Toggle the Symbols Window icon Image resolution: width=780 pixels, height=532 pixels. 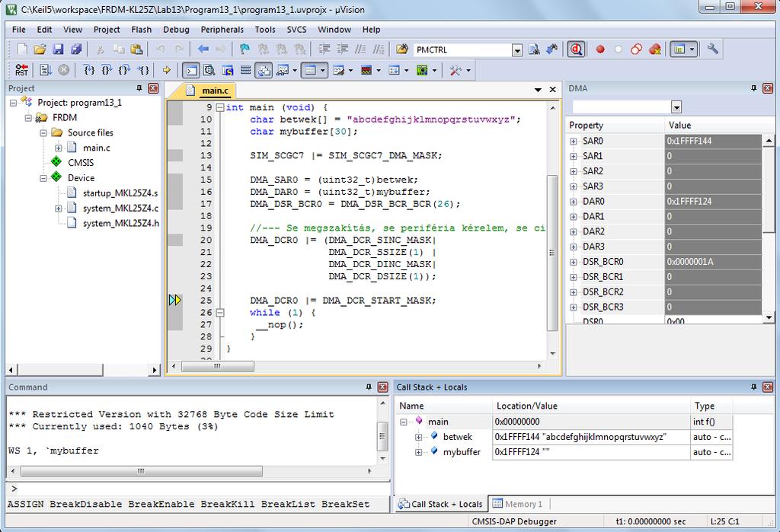227,70
